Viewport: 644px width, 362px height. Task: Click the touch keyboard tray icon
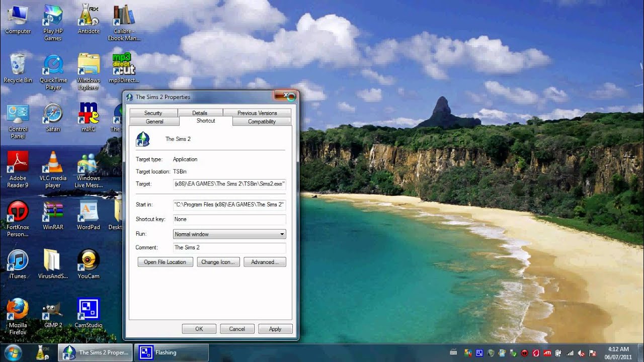(x=453, y=352)
